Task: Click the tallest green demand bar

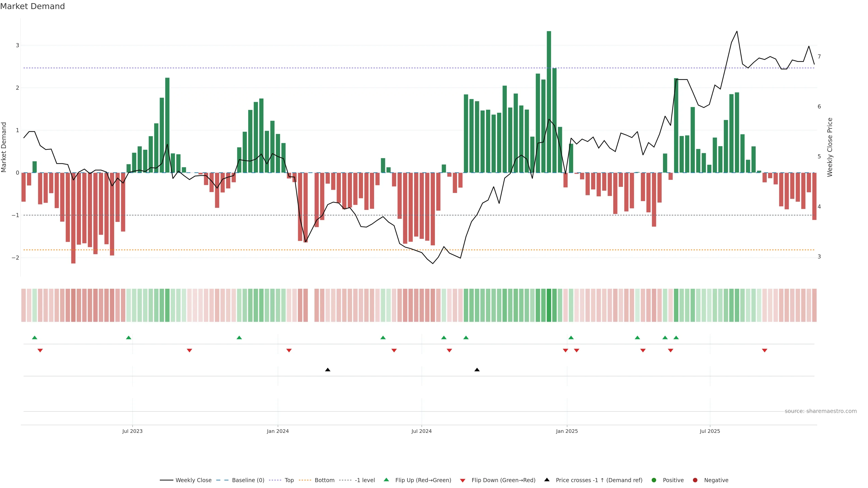Action: 549,101
